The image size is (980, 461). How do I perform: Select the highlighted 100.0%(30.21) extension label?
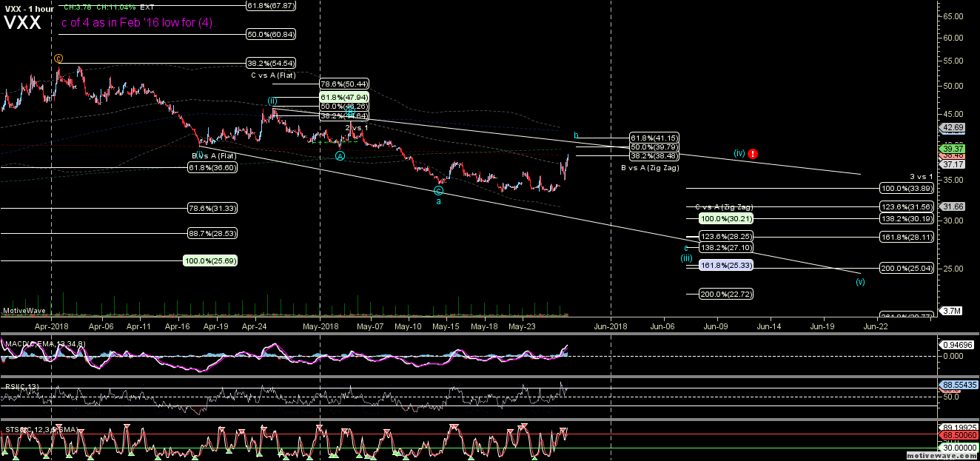pyautogui.click(x=726, y=218)
